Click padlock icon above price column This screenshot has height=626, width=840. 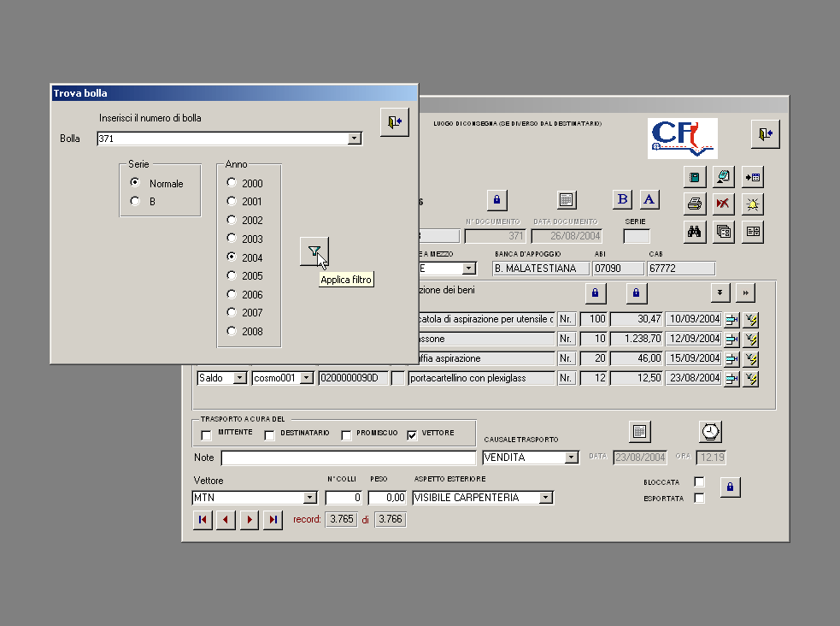[x=637, y=292]
